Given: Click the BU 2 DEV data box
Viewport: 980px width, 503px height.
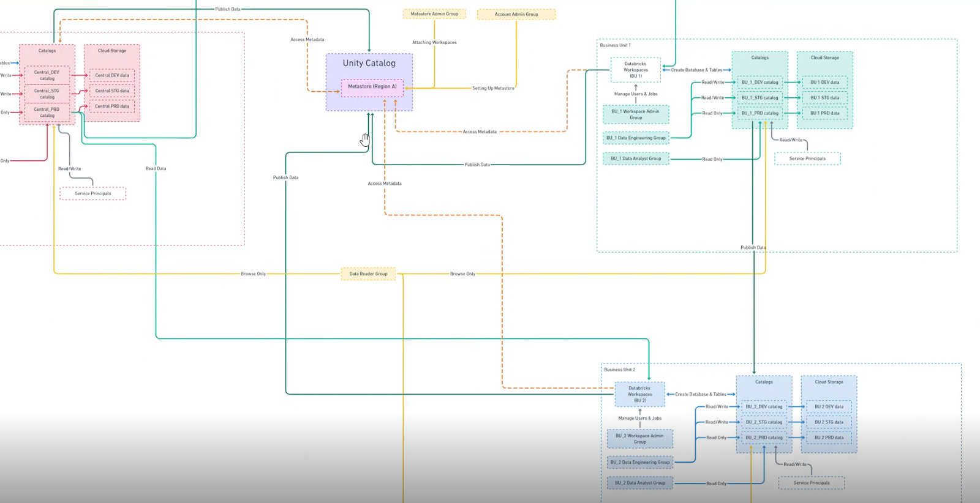Looking at the screenshot, I should (829, 406).
